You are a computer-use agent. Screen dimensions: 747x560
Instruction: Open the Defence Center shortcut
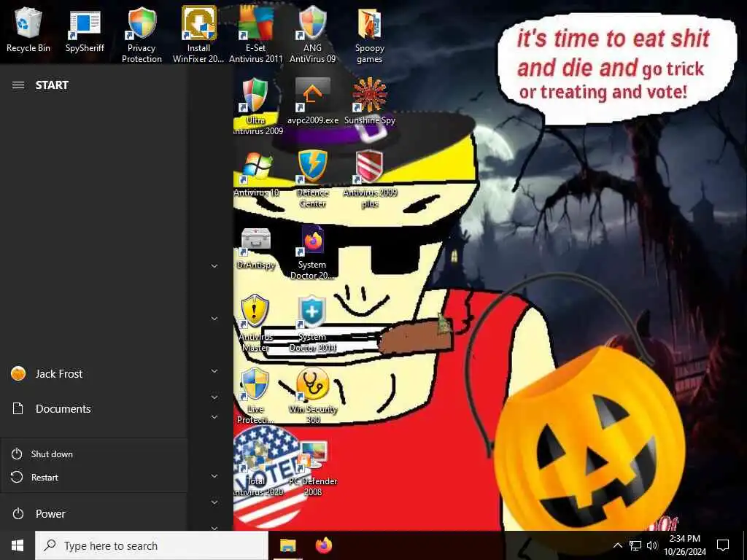pos(312,179)
